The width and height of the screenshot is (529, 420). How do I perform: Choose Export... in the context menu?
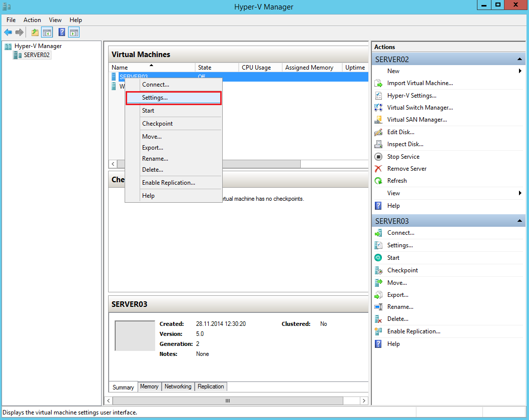(x=174, y=148)
